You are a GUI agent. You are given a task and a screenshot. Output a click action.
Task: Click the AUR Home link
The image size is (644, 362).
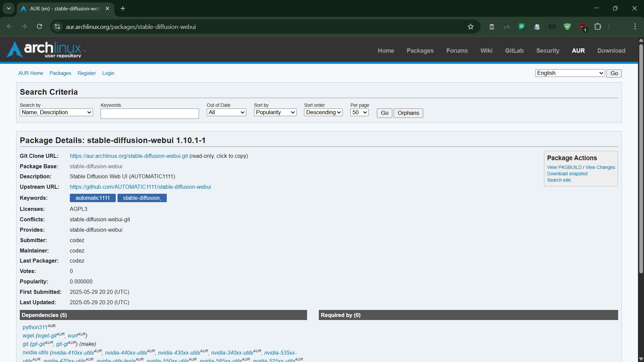tap(31, 73)
